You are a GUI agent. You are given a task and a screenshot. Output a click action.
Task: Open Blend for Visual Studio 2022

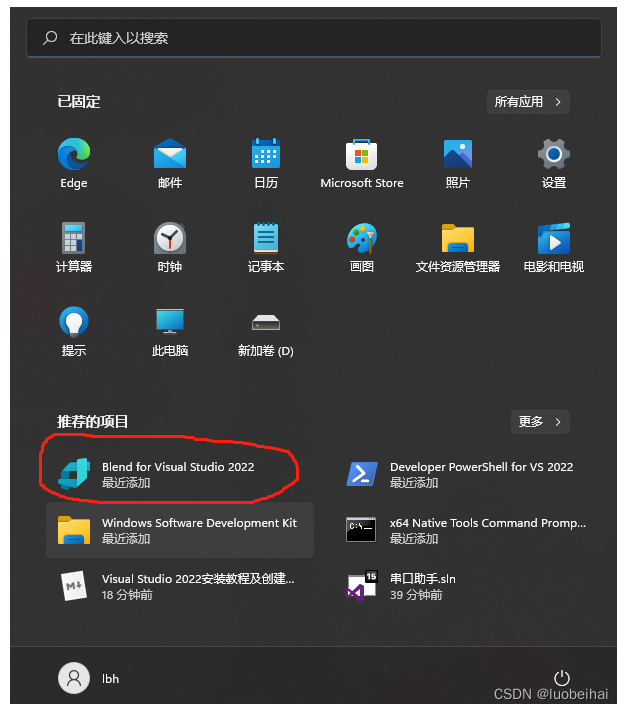coord(180,474)
